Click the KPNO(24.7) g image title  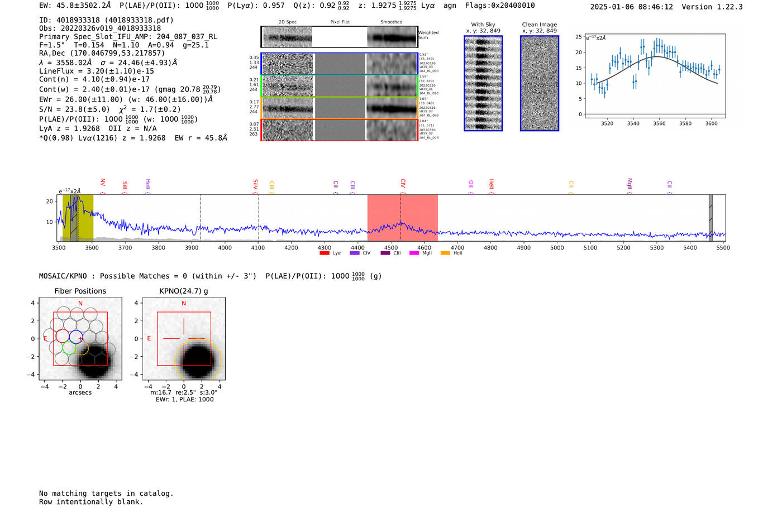184,291
